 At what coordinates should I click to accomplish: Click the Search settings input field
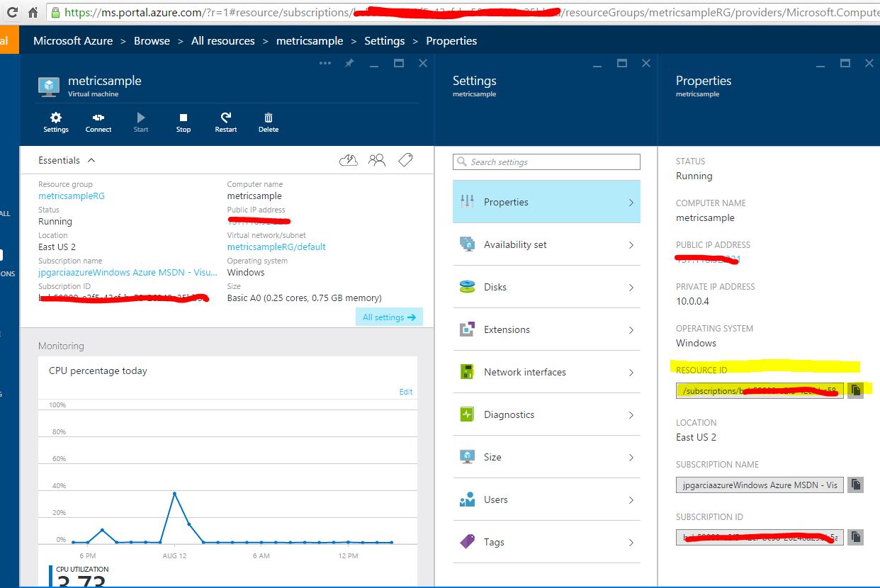pyautogui.click(x=546, y=162)
